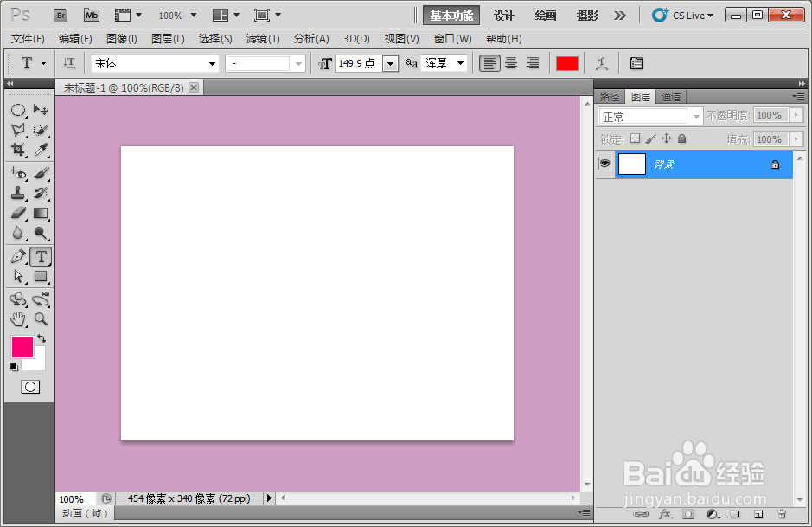Select the 3D Object Rotate tool
The height and width of the screenshot is (527, 812).
pos(18,299)
